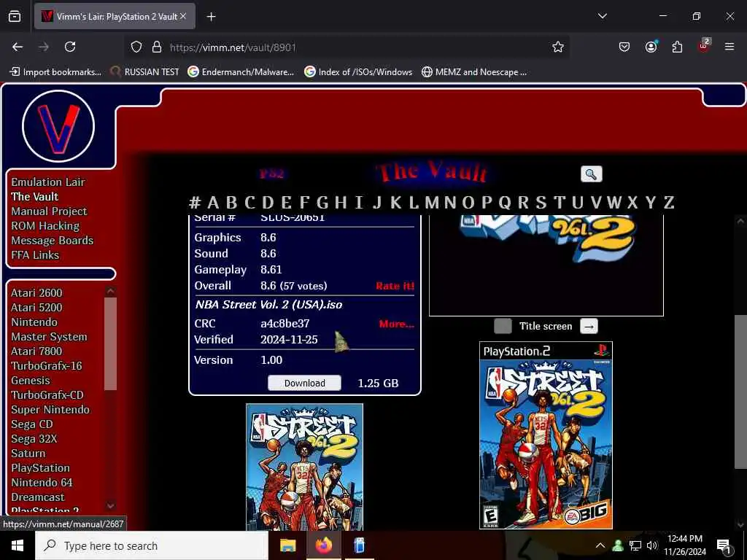Click the uBlock extension icon with badge
747x560 pixels.
pyautogui.click(x=704, y=46)
